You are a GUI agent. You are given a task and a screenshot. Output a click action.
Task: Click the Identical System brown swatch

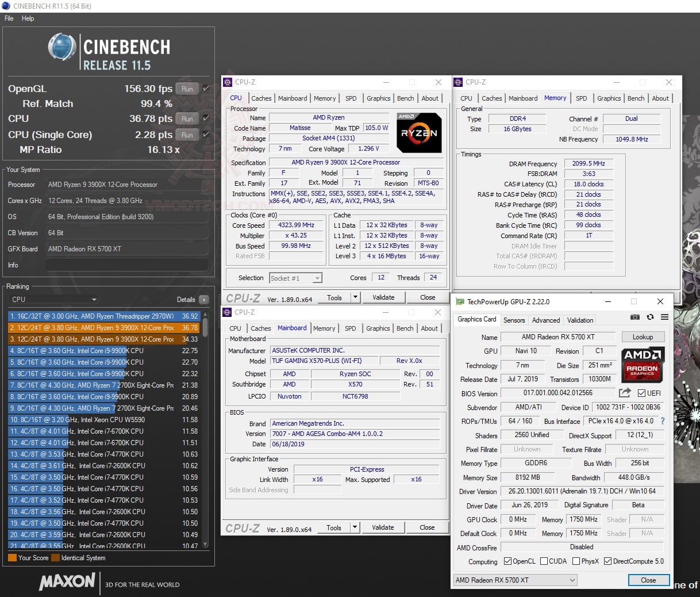tap(55, 558)
